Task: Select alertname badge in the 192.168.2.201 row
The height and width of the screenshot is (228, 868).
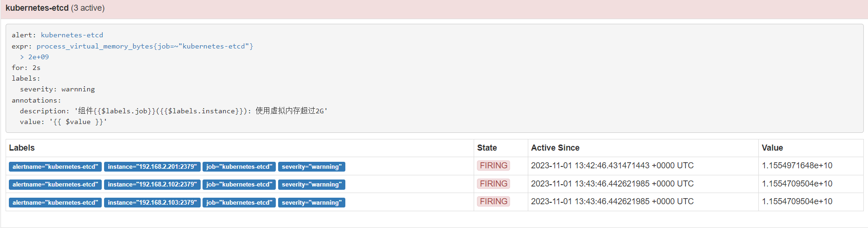Action: point(55,166)
